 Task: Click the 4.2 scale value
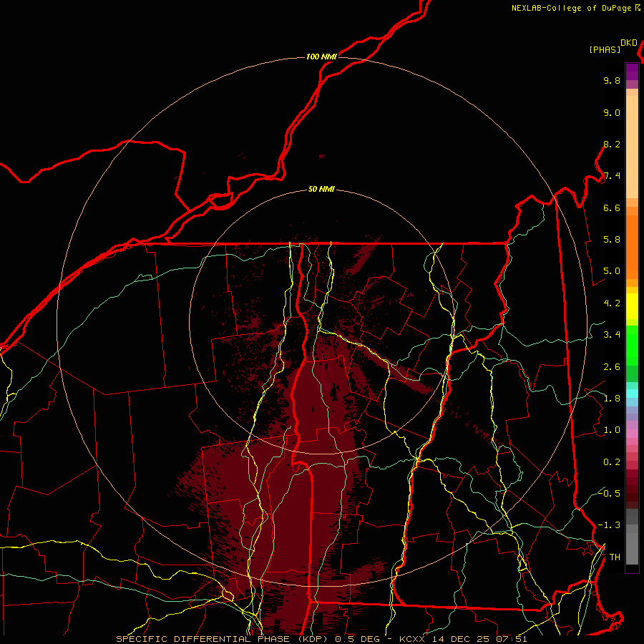[x=612, y=303]
